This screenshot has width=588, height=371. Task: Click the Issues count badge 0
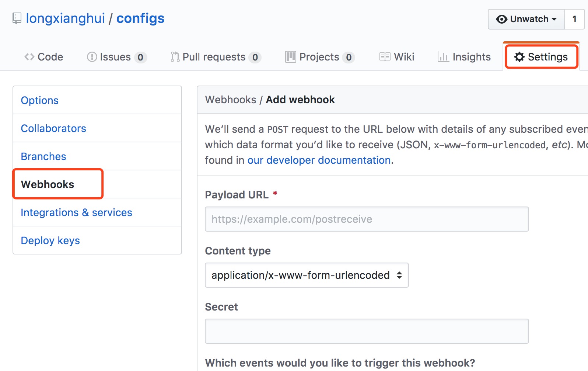tap(140, 57)
